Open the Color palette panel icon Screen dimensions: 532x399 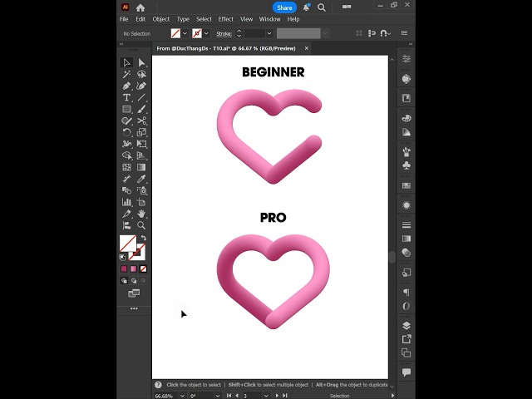pos(406,118)
